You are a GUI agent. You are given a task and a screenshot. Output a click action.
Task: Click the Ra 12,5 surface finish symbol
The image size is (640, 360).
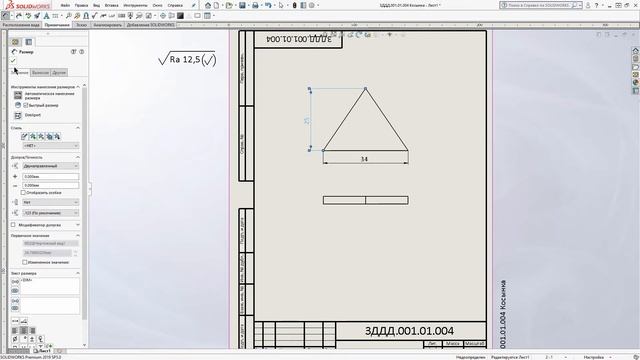tap(187, 60)
